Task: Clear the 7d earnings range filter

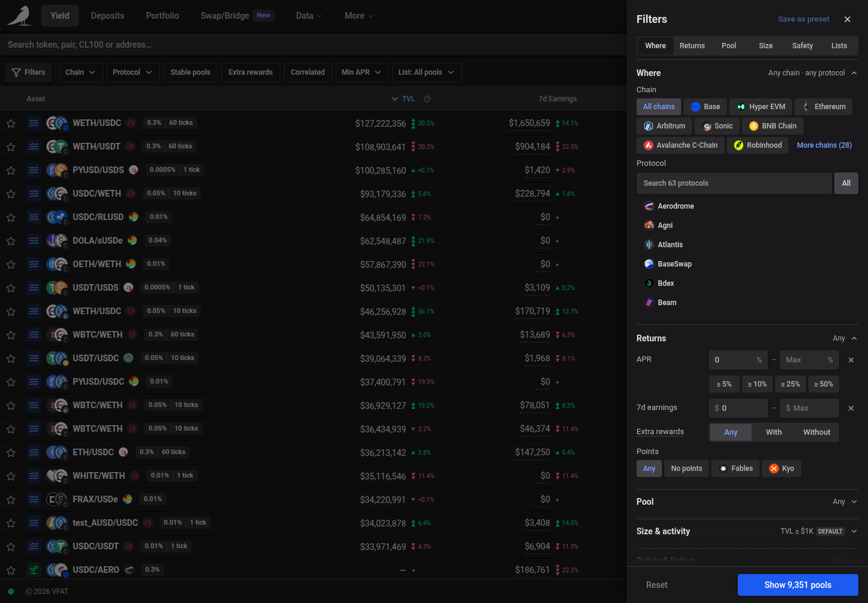Action: click(851, 408)
